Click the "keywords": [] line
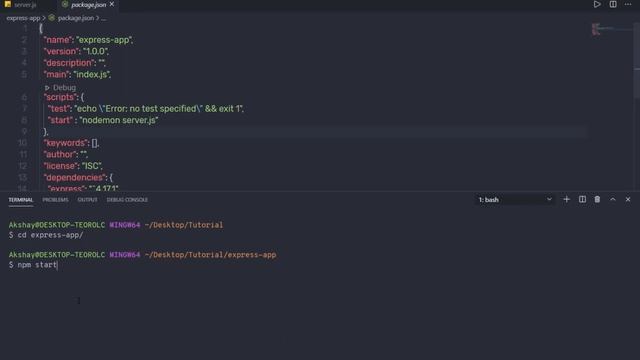This screenshot has width=640, height=360. tap(71, 143)
